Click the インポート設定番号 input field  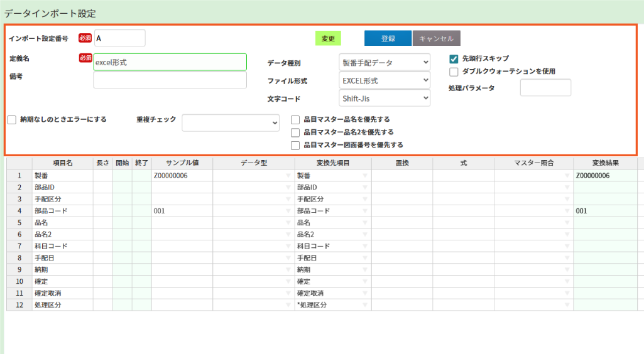[x=119, y=38]
